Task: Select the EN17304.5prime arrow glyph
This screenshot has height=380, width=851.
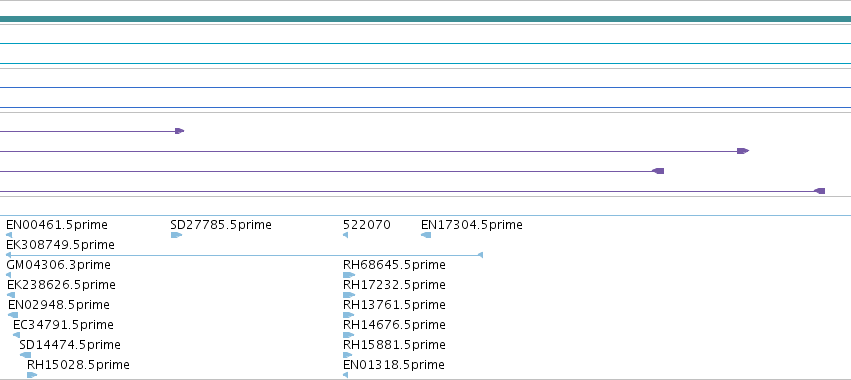Action: click(x=426, y=235)
